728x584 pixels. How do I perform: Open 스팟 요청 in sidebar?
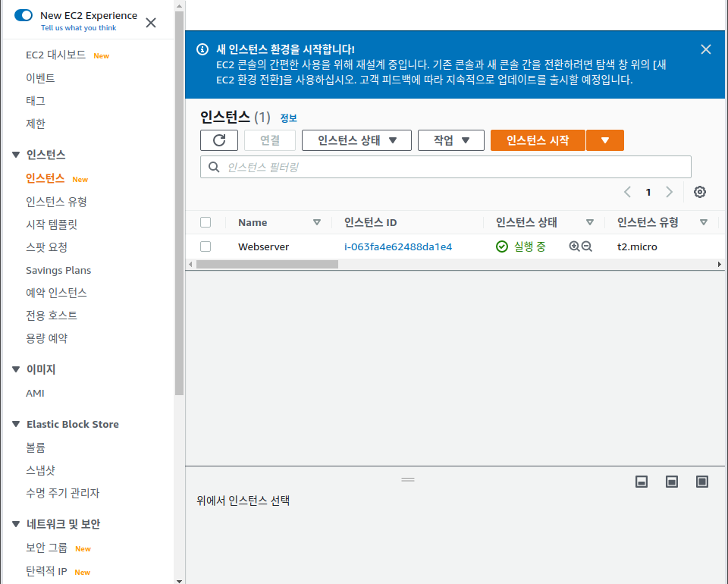pyautogui.click(x=46, y=247)
